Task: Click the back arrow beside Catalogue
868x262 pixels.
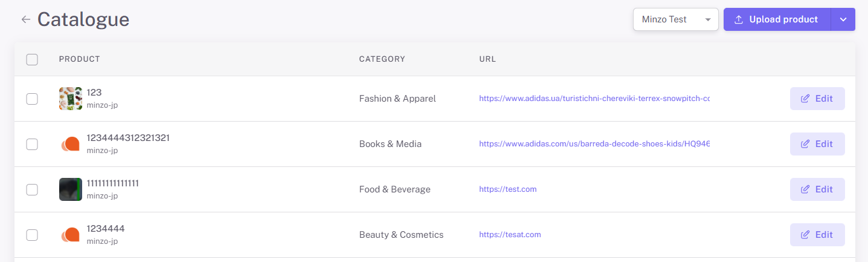Action: click(25, 19)
